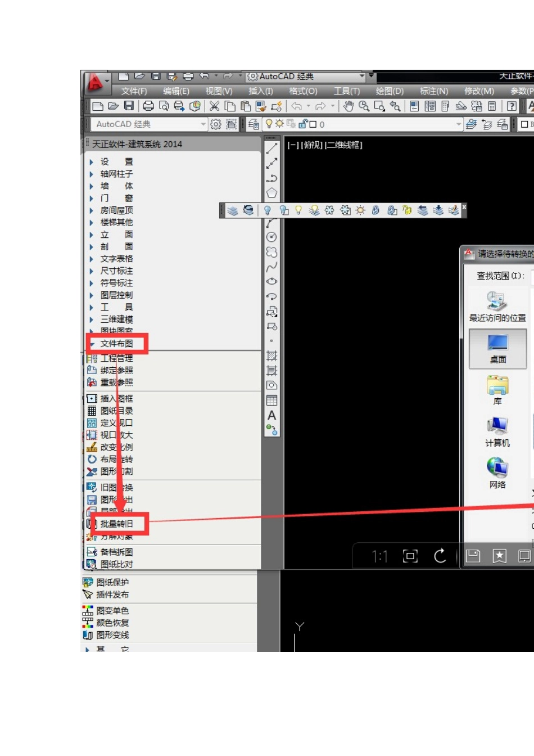Open the layer list dropdown arrow
The height and width of the screenshot is (756, 534).
tap(459, 124)
